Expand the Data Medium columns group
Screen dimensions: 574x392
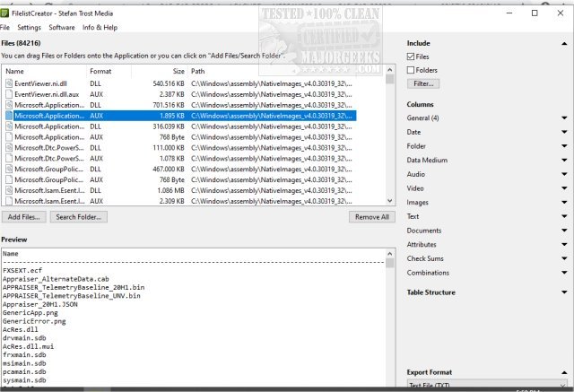click(564, 160)
